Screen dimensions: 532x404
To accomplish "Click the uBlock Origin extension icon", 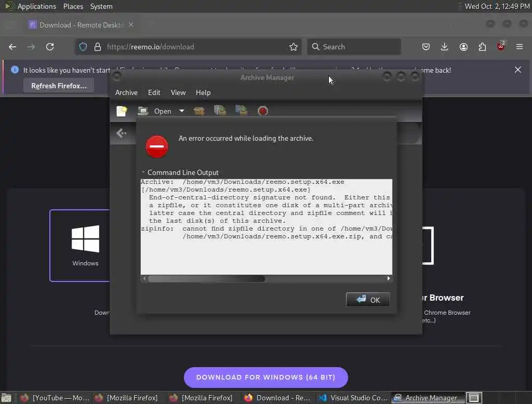I will pos(501,46).
